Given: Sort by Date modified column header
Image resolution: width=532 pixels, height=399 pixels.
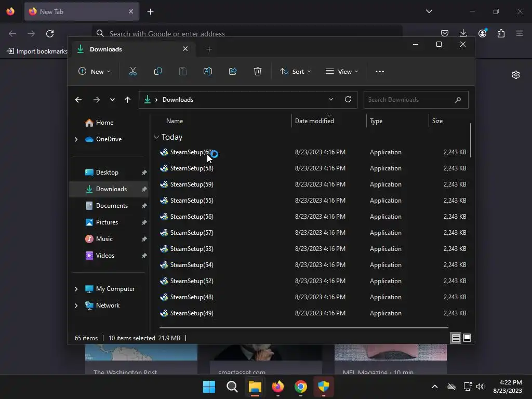Looking at the screenshot, I should pyautogui.click(x=314, y=121).
